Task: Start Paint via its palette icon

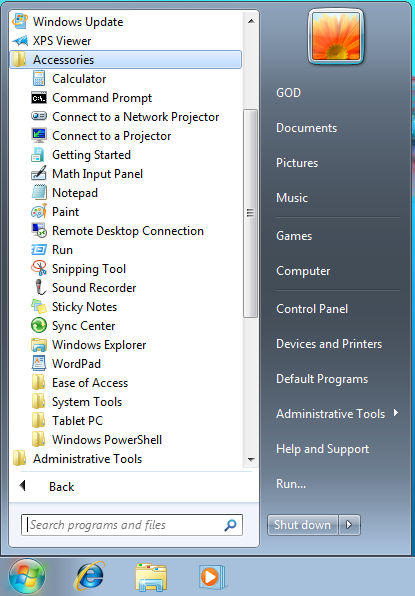Action: click(x=39, y=211)
